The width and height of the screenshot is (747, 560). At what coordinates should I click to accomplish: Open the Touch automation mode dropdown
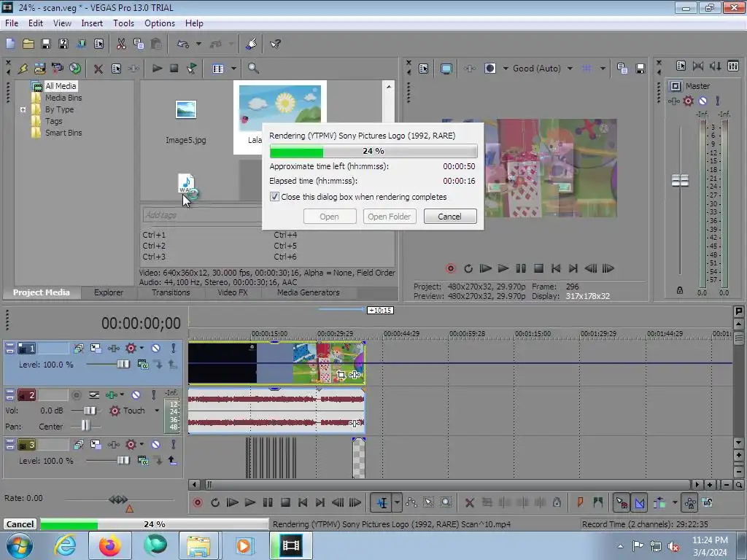[x=157, y=411]
